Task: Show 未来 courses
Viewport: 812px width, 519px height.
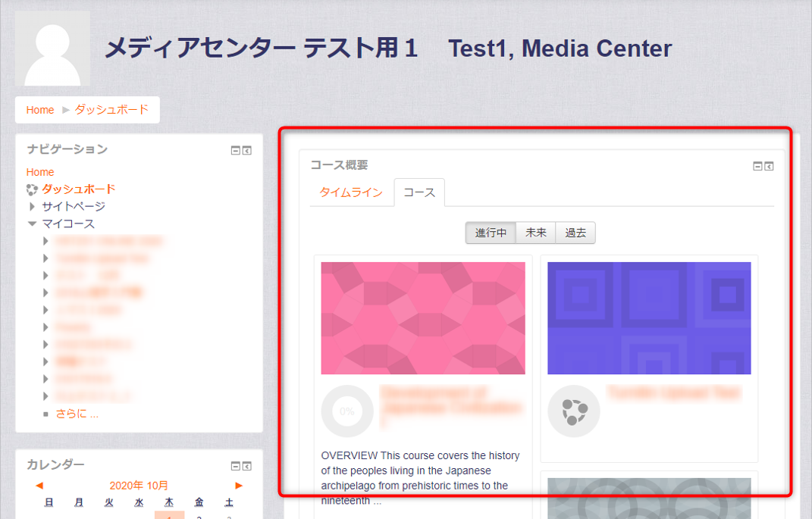Action: 536,233
